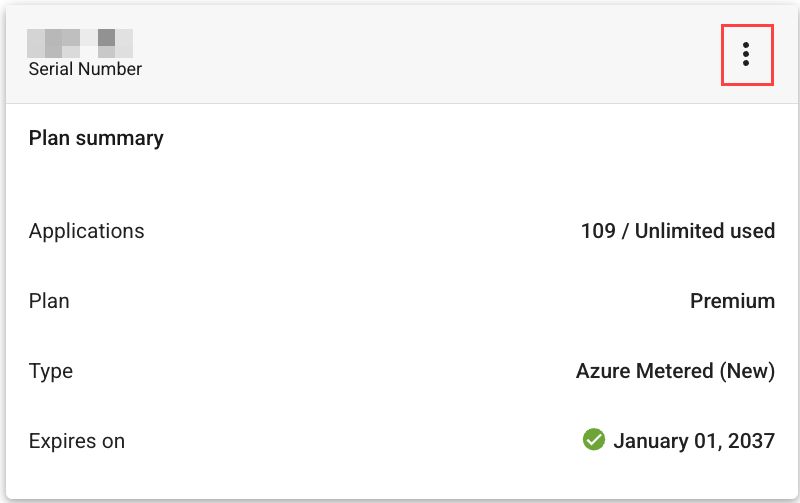The width and height of the screenshot is (800, 503).
Task: Click the green checkmark expiry status icon
Action: 593,439
